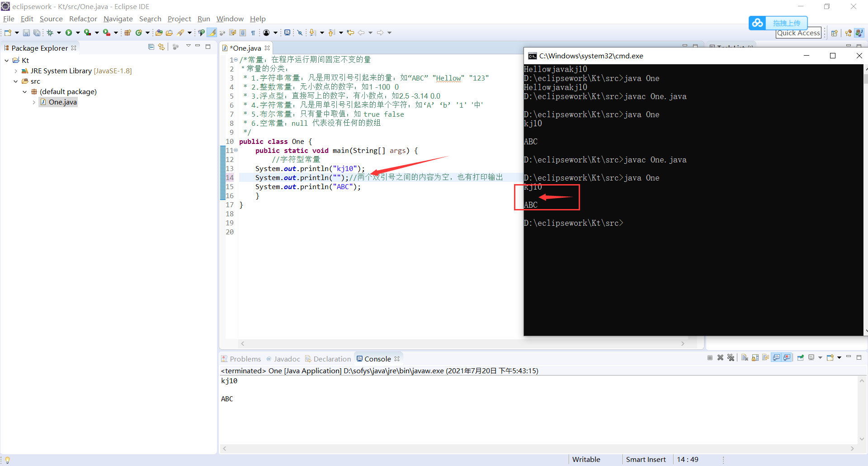Screen dimensions: 868x466
Task: Click the Save All toolbar icon
Action: 37,33
